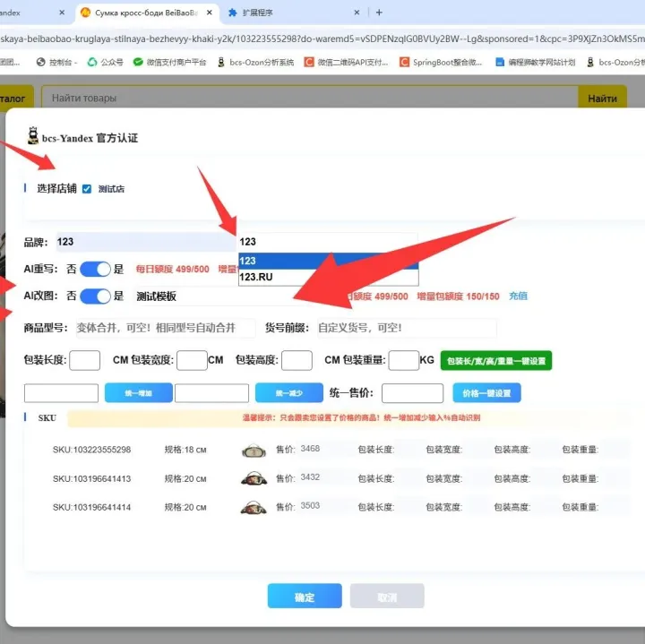Select highlighted 123 option in brand dropdown
This screenshot has height=644, width=645.
328,261
